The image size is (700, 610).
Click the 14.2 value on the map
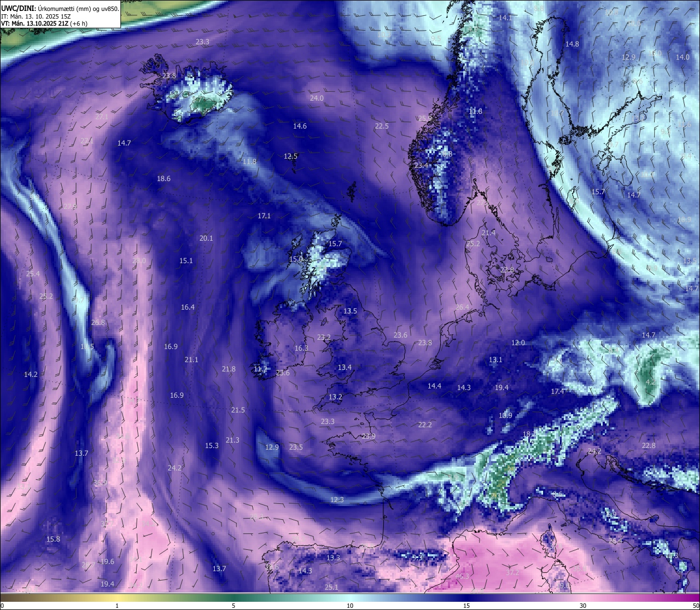click(x=31, y=374)
